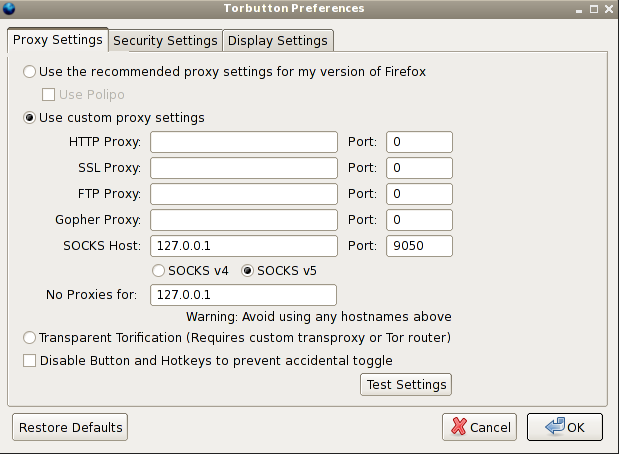
Task: Focus the Gopher Proxy host field
Action: tap(244, 220)
